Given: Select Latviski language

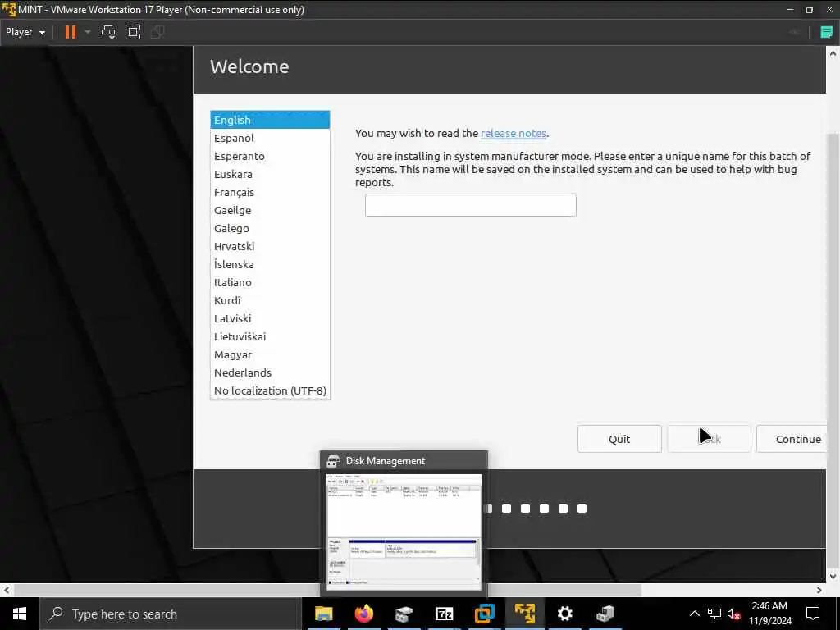Looking at the screenshot, I should click(270, 319).
